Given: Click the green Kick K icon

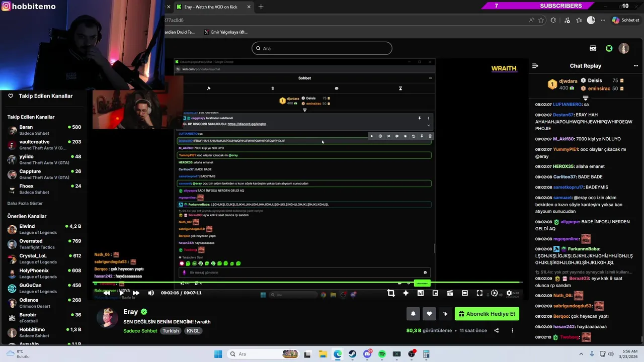Looking at the screenshot, I should [609, 48].
